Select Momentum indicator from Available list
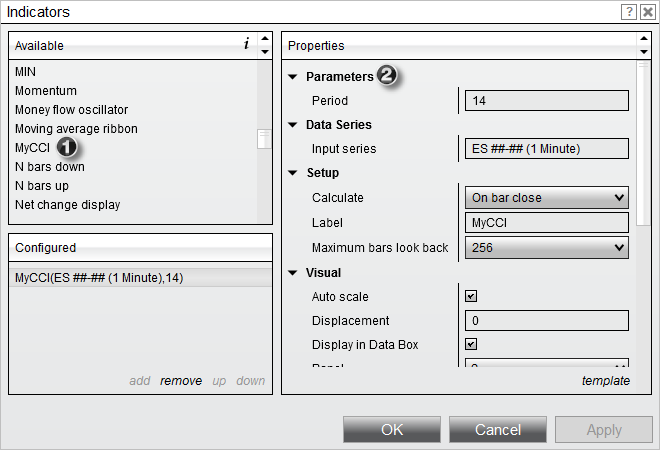The width and height of the screenshot is (660, 450). 46,91
